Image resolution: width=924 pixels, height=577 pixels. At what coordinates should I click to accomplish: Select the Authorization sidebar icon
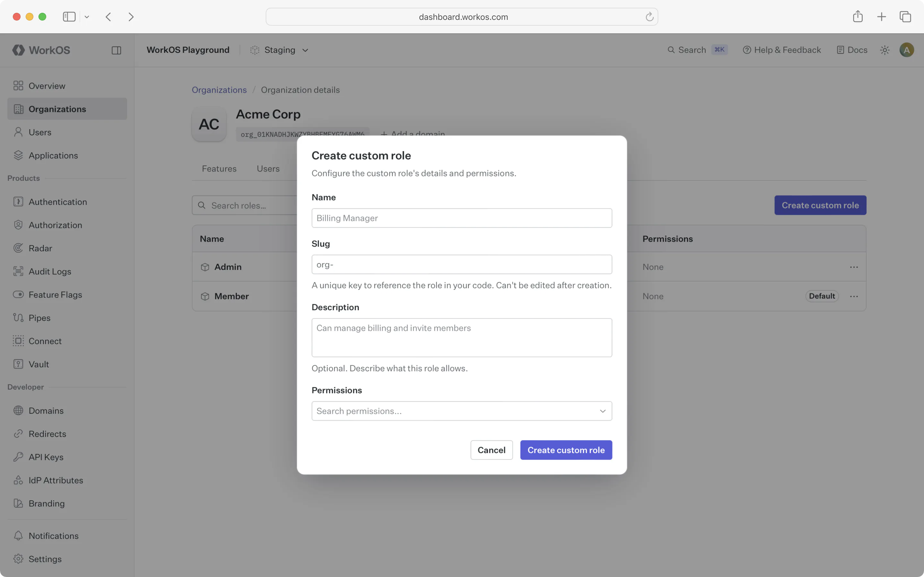[x=18, y=225]
